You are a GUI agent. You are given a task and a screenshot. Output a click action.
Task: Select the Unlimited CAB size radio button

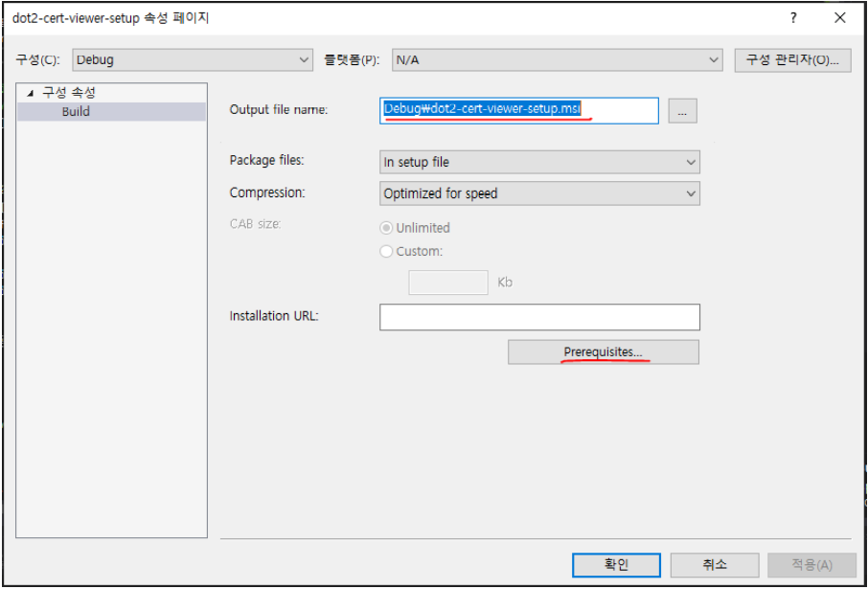(x=386, y=228)
